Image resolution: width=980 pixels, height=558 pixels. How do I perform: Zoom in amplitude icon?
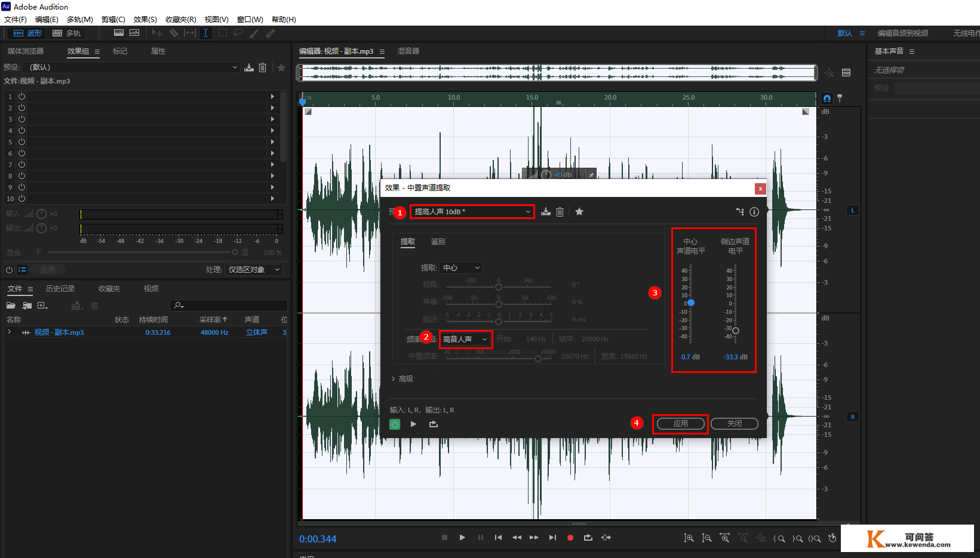[x=689, y=538]
